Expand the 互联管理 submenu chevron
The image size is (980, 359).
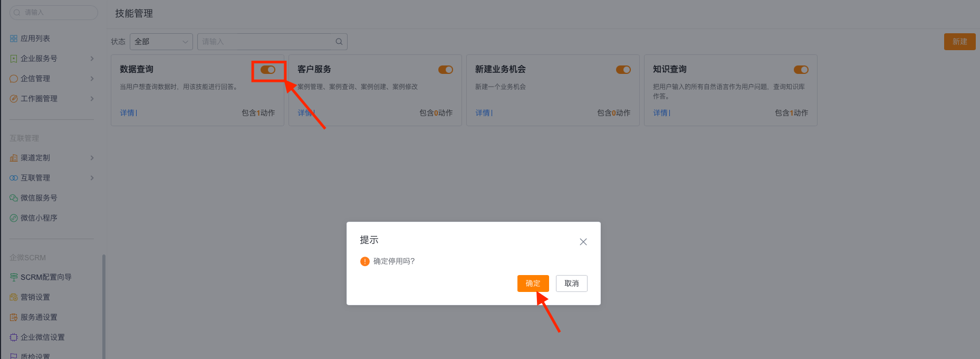pyautogui.click(x=92, y=178)
